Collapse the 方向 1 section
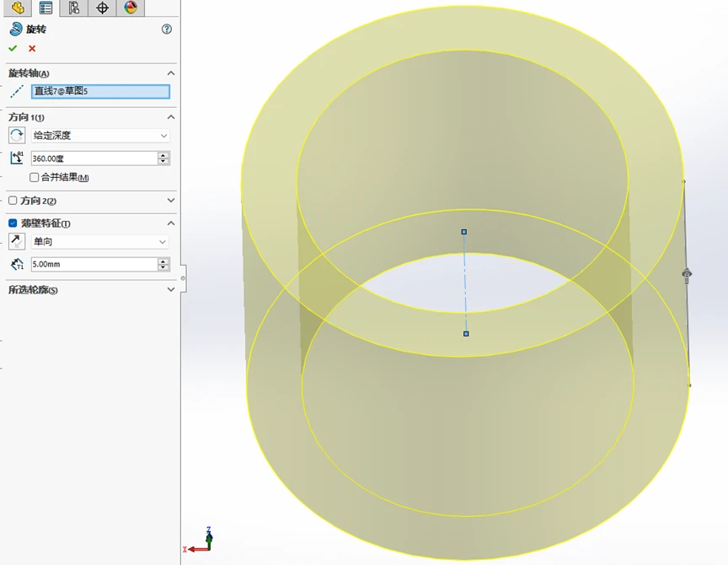 [x=171, y=116]
